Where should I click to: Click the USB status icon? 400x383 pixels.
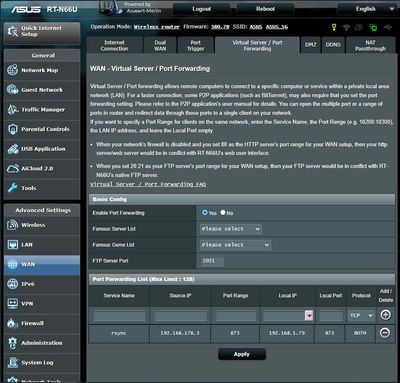tap(388, 27)
